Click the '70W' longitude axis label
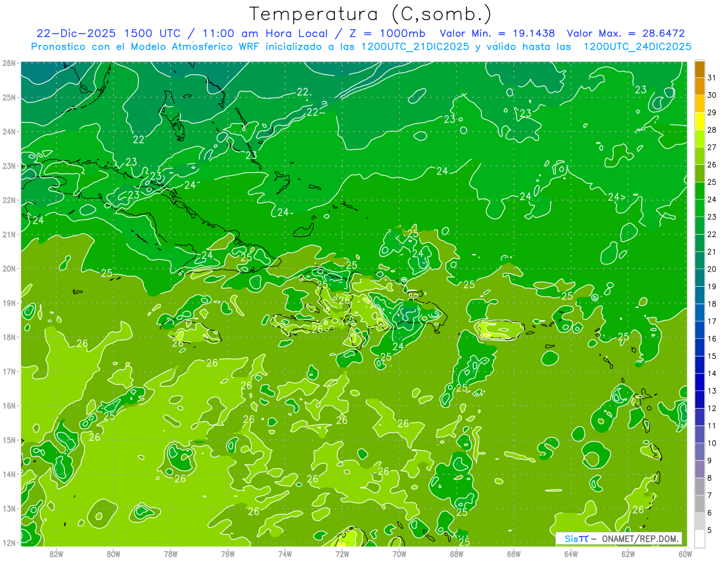The width and height of the screenshot is (728, 562). point(399,554)
